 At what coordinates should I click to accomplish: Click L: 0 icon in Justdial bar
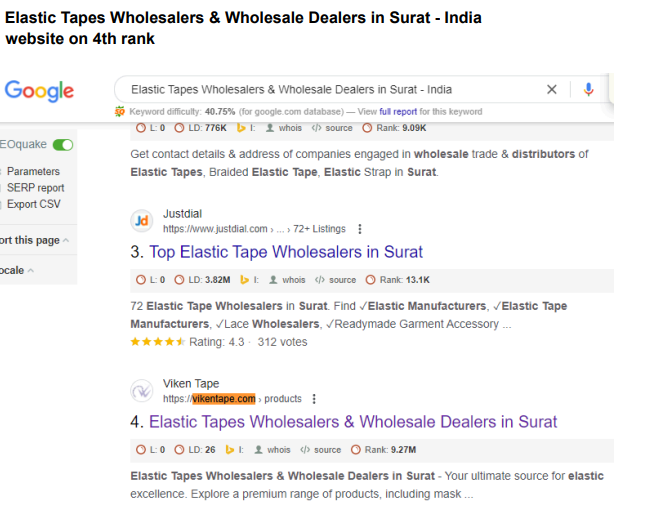tap(141, 280)
